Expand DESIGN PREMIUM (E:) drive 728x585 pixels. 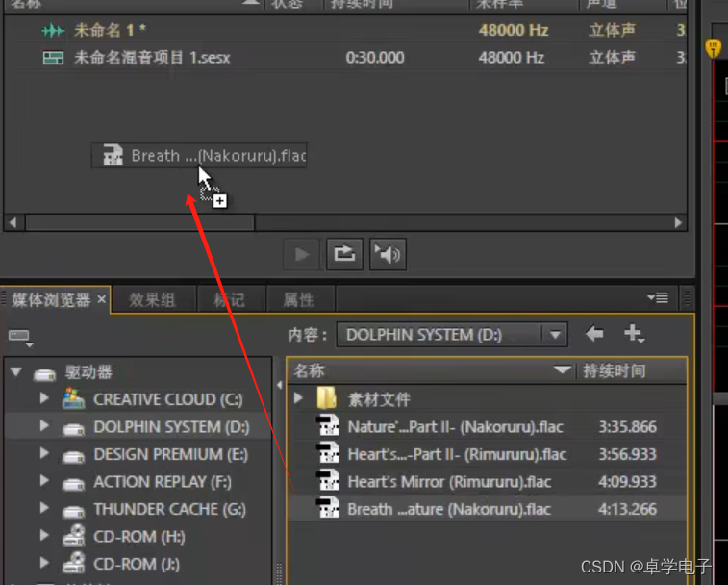coord(44,453)
